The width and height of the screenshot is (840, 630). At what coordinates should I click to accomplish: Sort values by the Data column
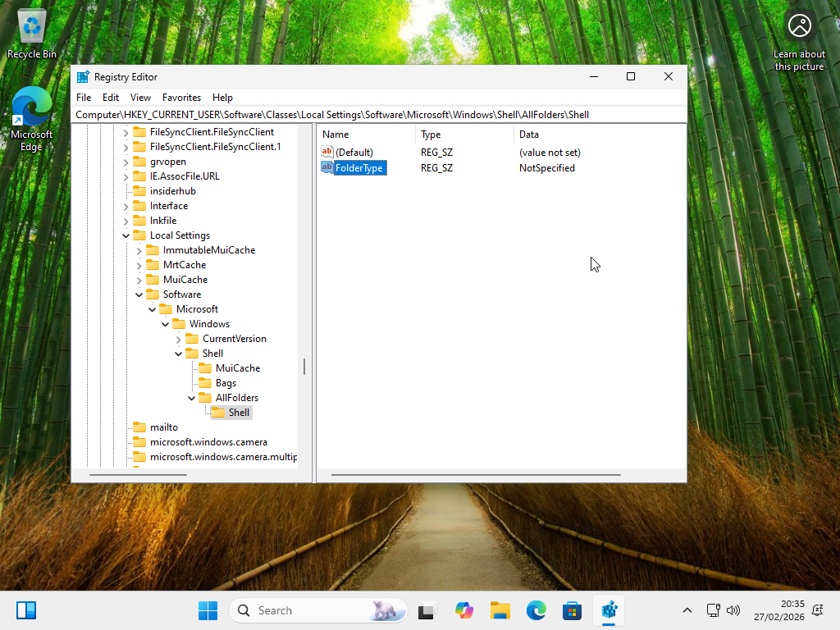coord(600,135)
